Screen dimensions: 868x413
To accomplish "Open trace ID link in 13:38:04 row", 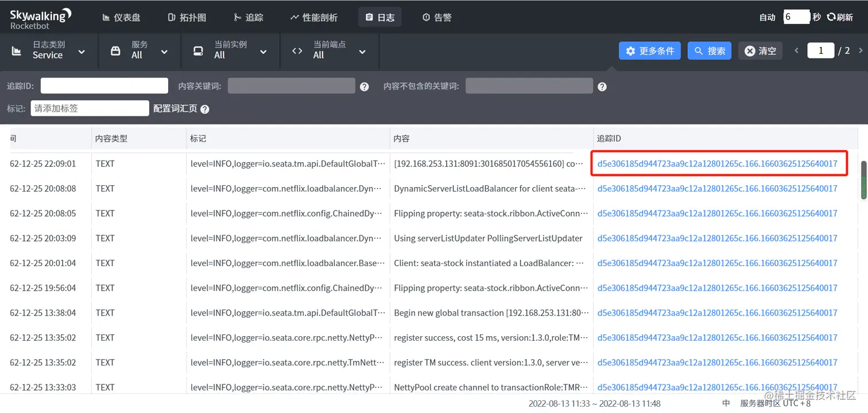I will [x=717, y=313].
